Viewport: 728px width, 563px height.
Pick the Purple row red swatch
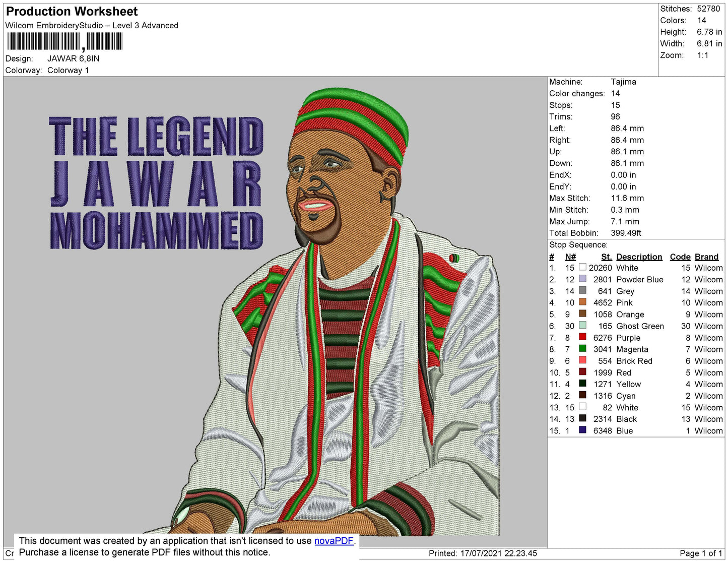pos(582,337)
